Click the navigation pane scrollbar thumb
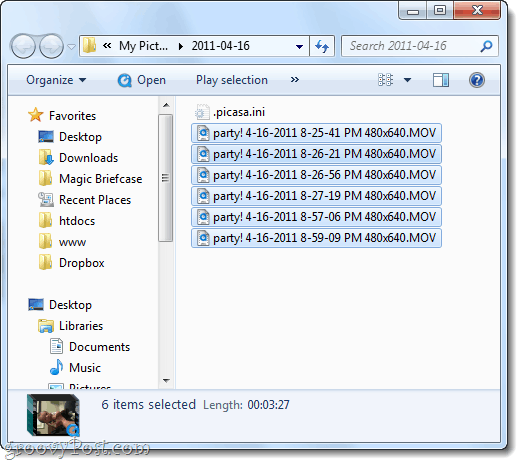The width and height of the screenshot is (523, 465). click(165, 178)
